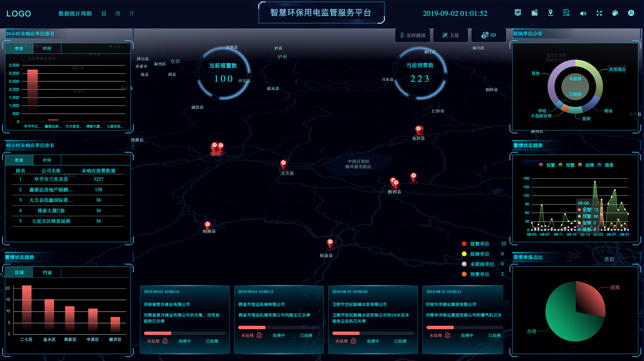Toggle 实时路况 traffic layer

coord(413,35)
